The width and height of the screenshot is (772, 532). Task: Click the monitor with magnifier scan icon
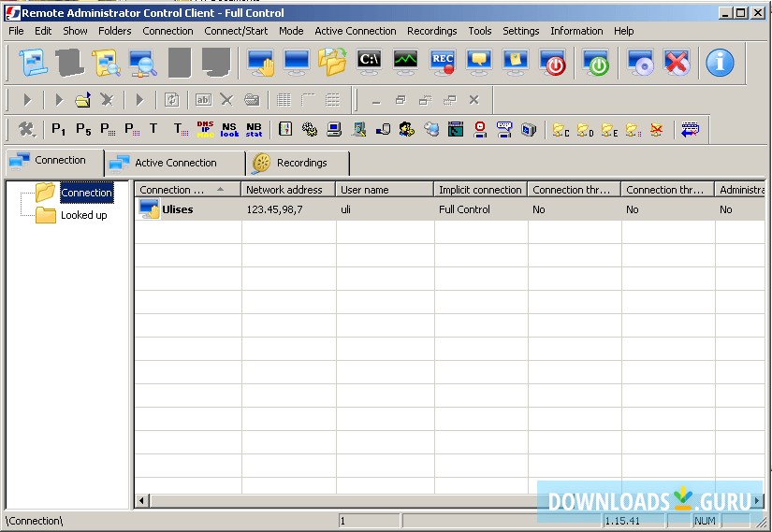[x=143, y=63]
